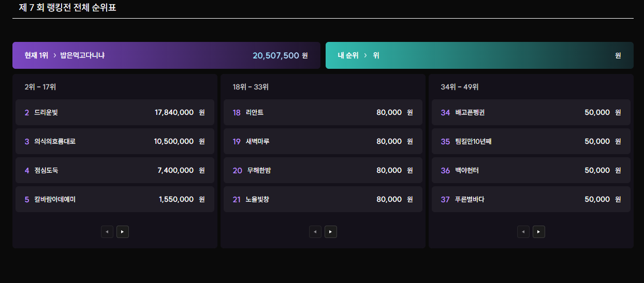Click rank 36 백야헌터 row

(531, 170)
